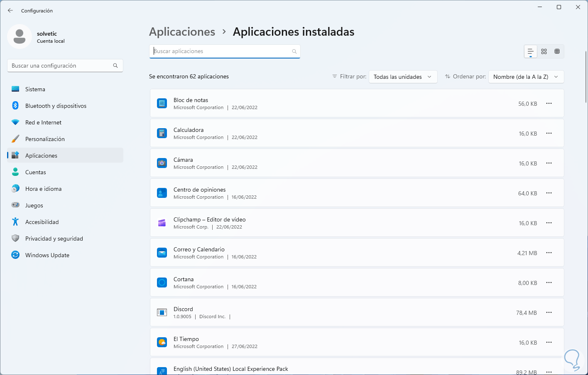This screenshot has height=375, width=588.
Task: Open Hora e idioma settings
Action: (x=65, y=189)
